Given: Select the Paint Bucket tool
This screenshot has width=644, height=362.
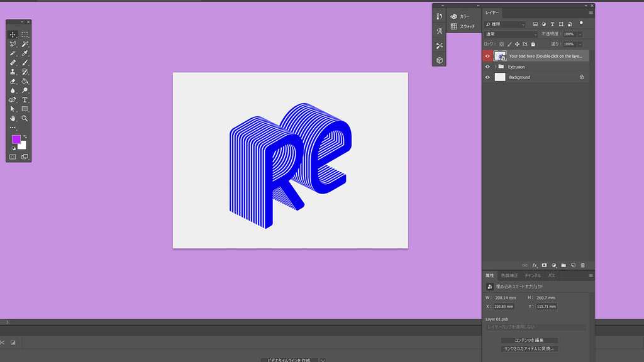Looking at the screenshot, I should click(x=25, y=81).
